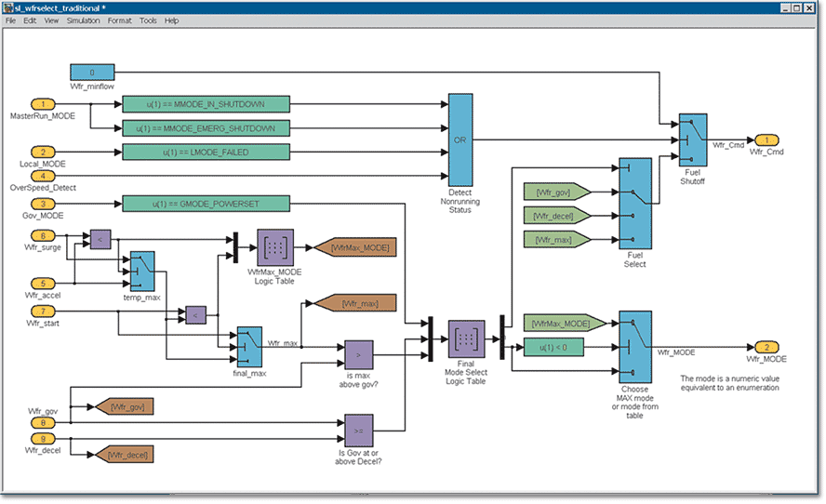Open the View menu
826x504 pixels.
[51, 20]
